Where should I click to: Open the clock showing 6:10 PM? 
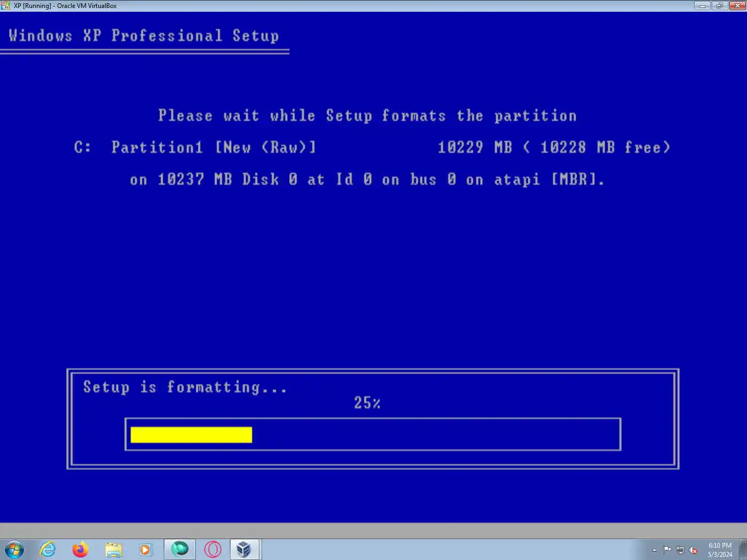720,550
